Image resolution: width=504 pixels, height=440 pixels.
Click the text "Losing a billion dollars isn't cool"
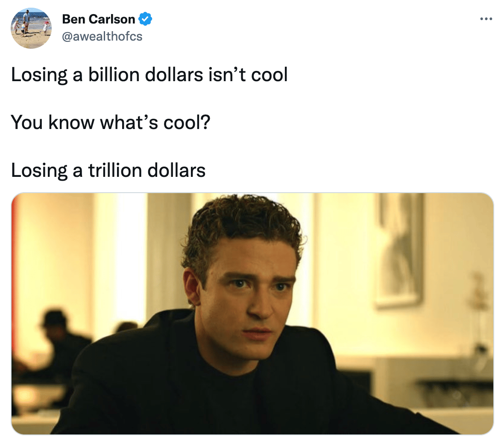pos(149,75)
